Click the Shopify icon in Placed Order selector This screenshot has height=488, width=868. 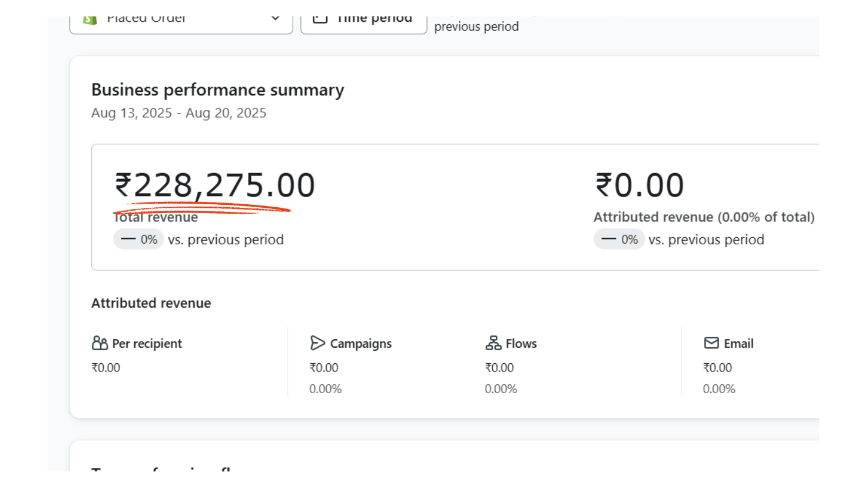coord(90,19)
